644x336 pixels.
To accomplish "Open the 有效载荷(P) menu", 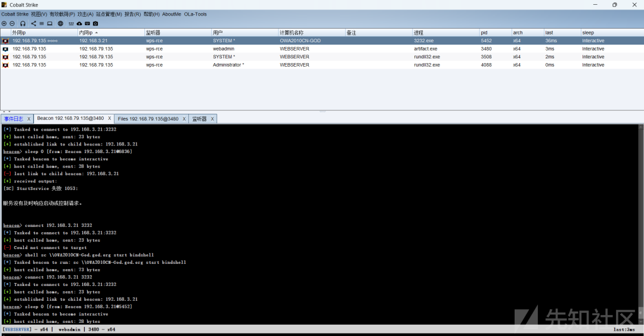I will point(63,14).
